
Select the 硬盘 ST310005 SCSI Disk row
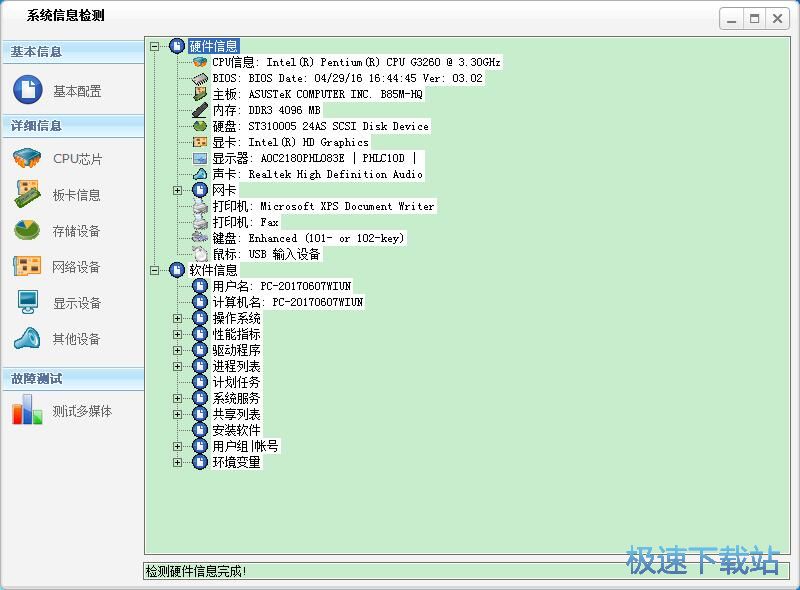tap(320, 126)
